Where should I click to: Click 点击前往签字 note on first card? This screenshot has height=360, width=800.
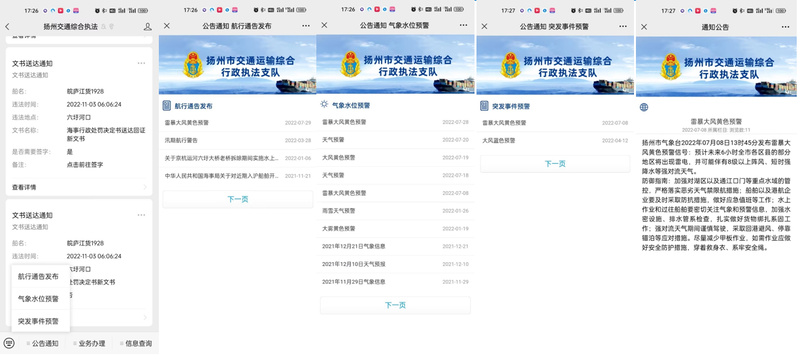tap(85, 165)
